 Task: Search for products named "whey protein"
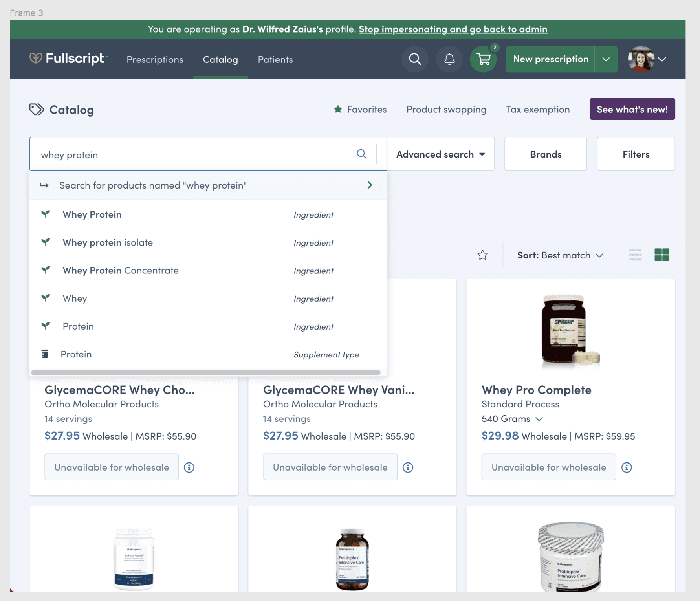pyautogui.click(x=208, y=185)
